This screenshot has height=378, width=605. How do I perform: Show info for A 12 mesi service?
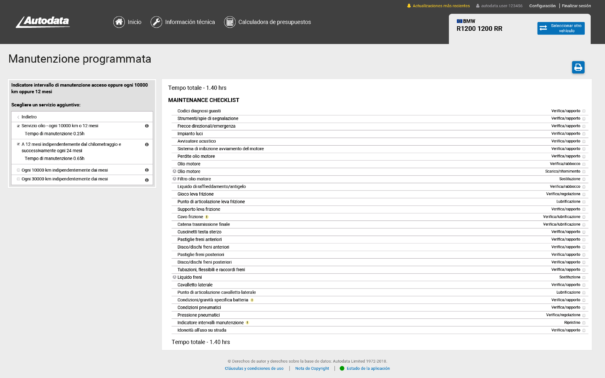point(147,145)
